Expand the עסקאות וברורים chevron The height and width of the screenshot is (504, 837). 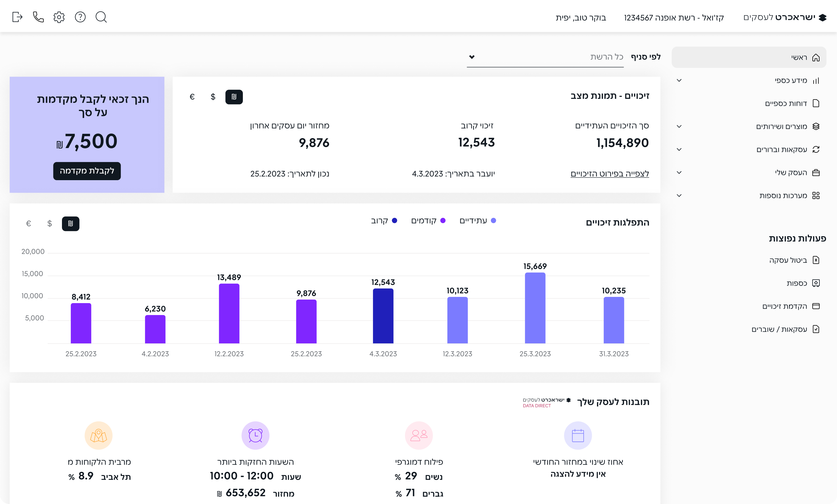pyautogui.click(x=679, y=150)
